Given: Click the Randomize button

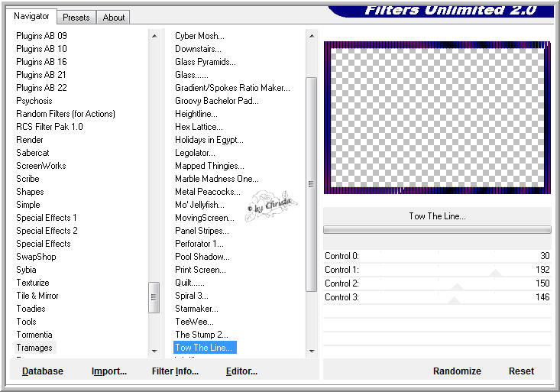Looking at the screenshot, I should pyautogui.click(x=457, y=371).
